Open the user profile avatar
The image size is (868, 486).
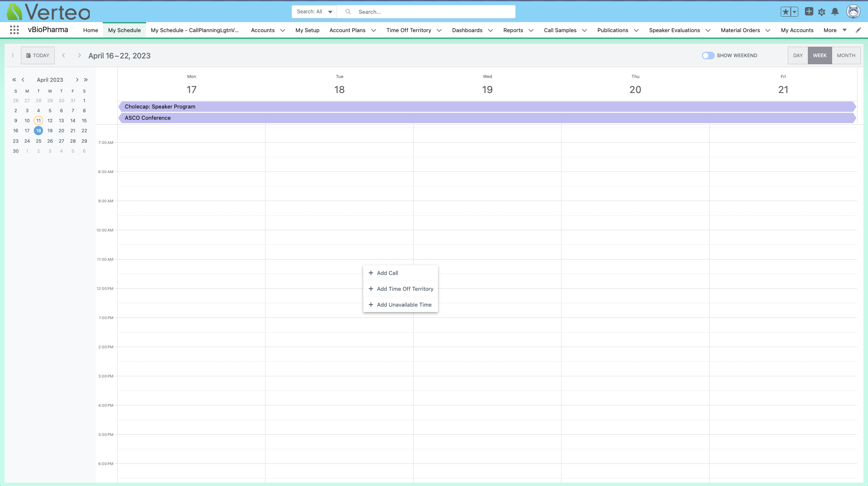coord(853,12)
